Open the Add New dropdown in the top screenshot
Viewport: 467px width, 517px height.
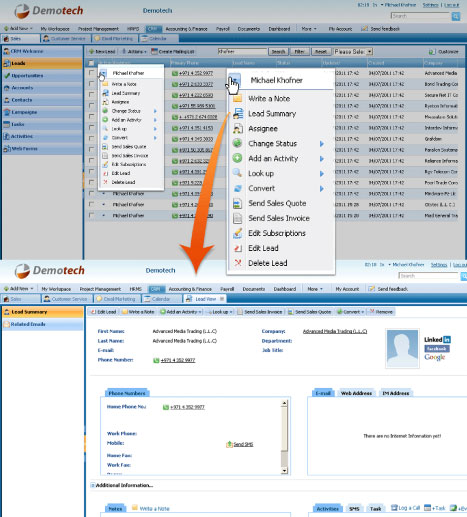point(18,29)
